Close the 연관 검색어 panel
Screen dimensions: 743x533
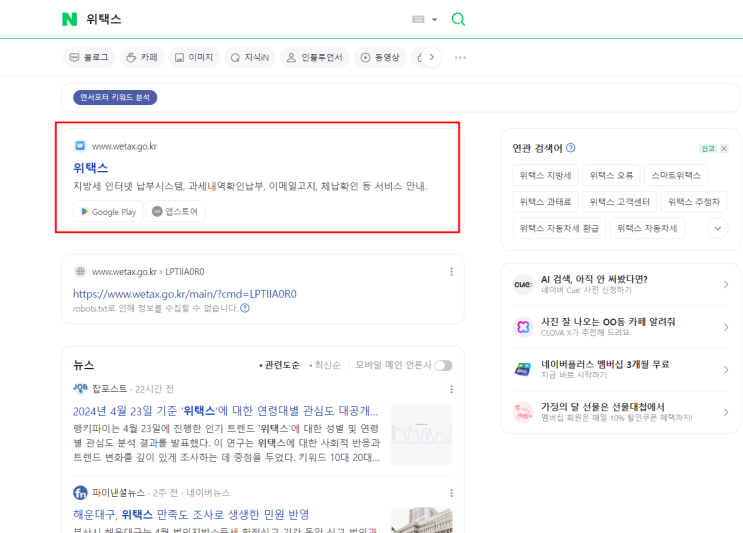[724, 148]
